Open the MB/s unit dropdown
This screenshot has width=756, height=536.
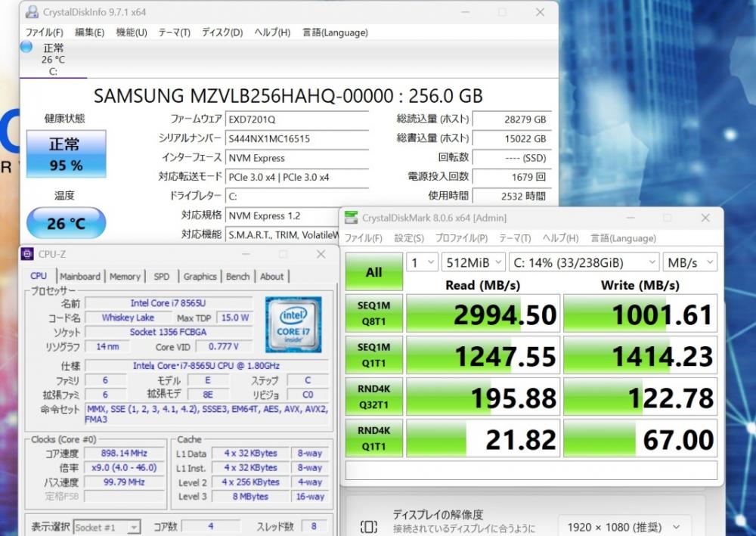[x=690, y=262]
